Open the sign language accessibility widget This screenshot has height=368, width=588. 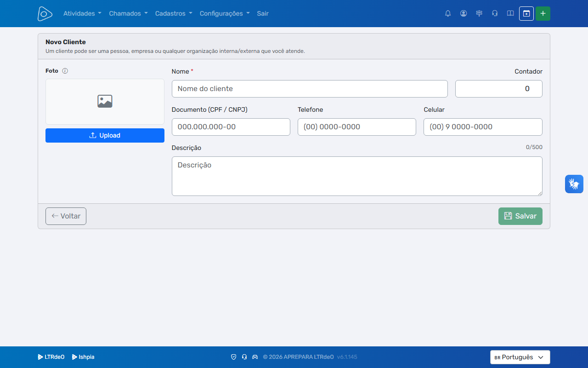(574, 184)
